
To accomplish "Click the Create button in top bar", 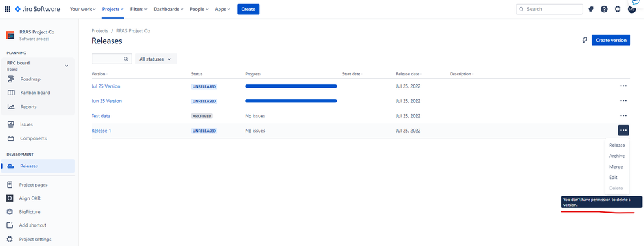I will coord(248,9).
